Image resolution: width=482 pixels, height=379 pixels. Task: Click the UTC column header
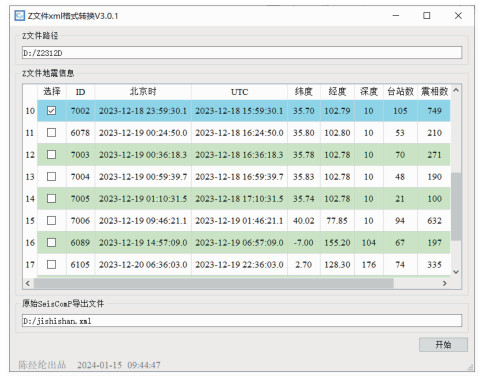tap(239, 92)
